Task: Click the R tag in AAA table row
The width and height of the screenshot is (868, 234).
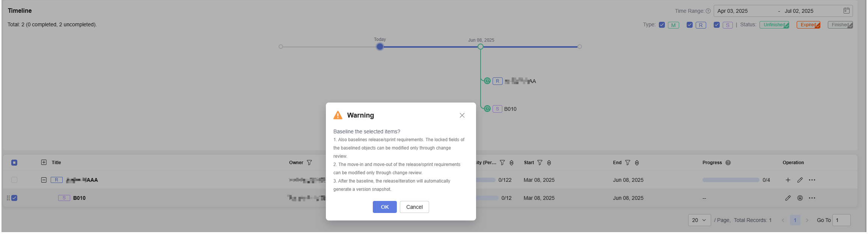Action: tap(57, 180)
